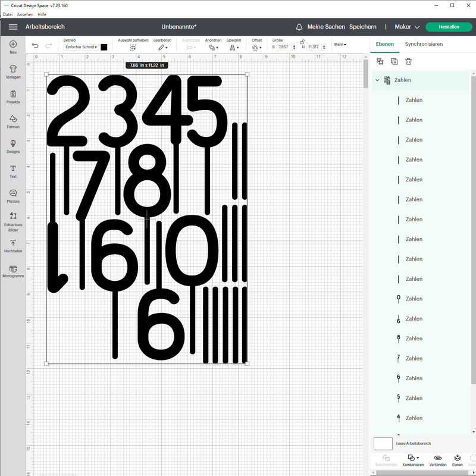Open the Monogramm tool
The width and height of the screenshot is (476, 476).
click(13, 271)
